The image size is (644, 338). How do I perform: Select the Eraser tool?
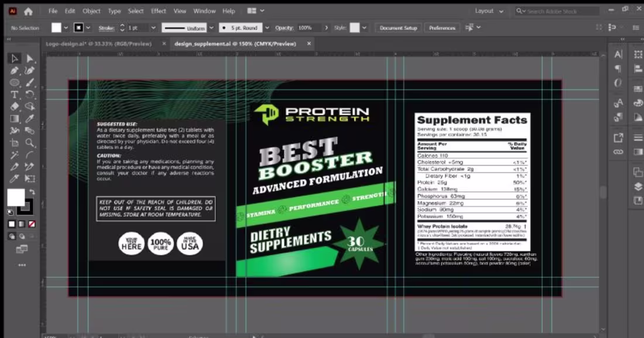(x=13, y=106)
